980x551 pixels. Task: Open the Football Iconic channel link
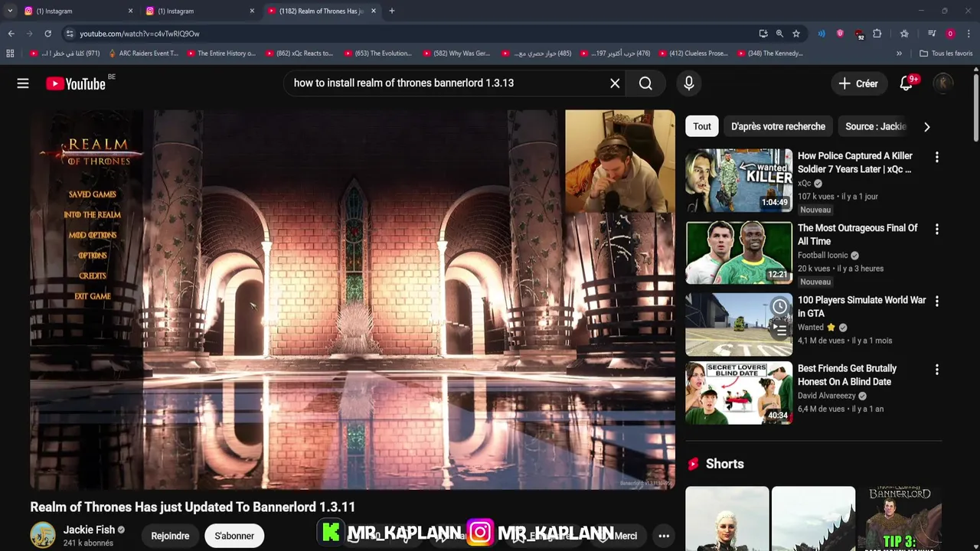click(x=823, y=256)
